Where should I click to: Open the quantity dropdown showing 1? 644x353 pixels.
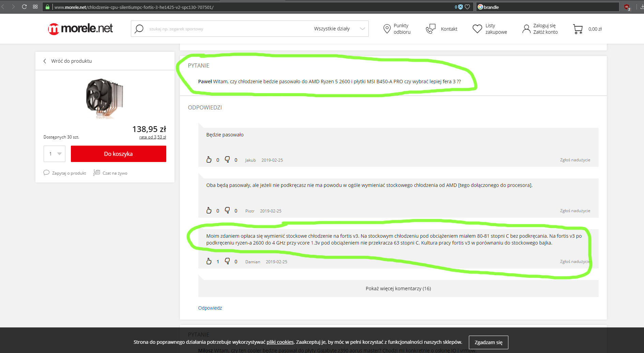55,154
